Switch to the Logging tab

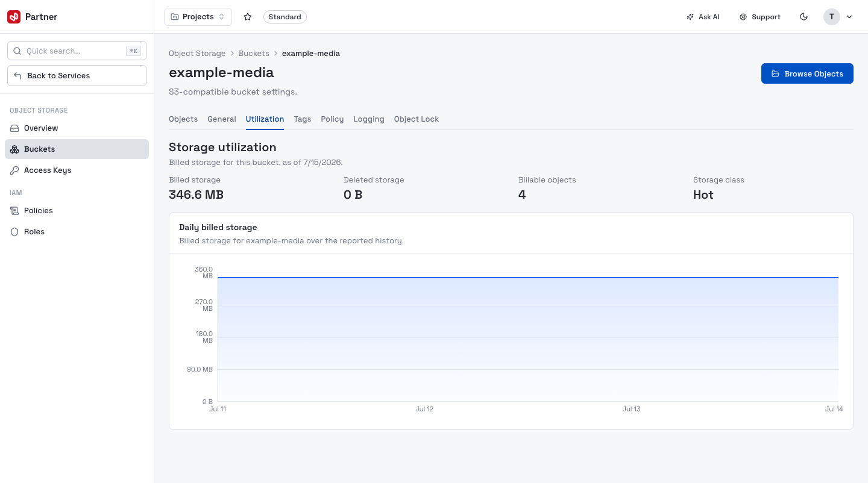tap(369, 119)
